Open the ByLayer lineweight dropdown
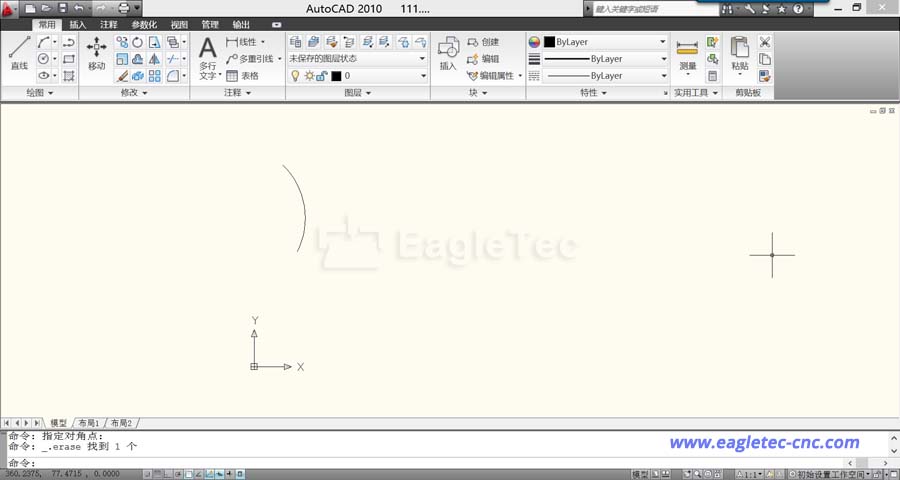The height and width of the screenshot is (480, 900). [605, 59]
